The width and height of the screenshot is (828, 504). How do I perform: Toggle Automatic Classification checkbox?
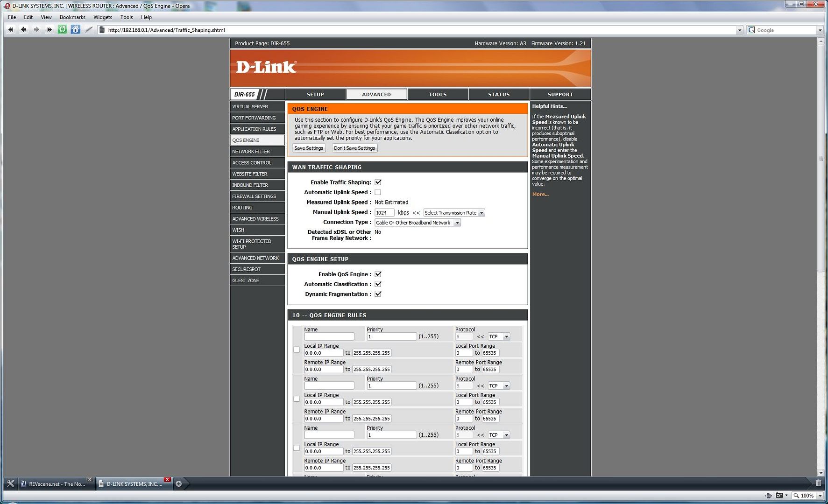coord(378,284)
